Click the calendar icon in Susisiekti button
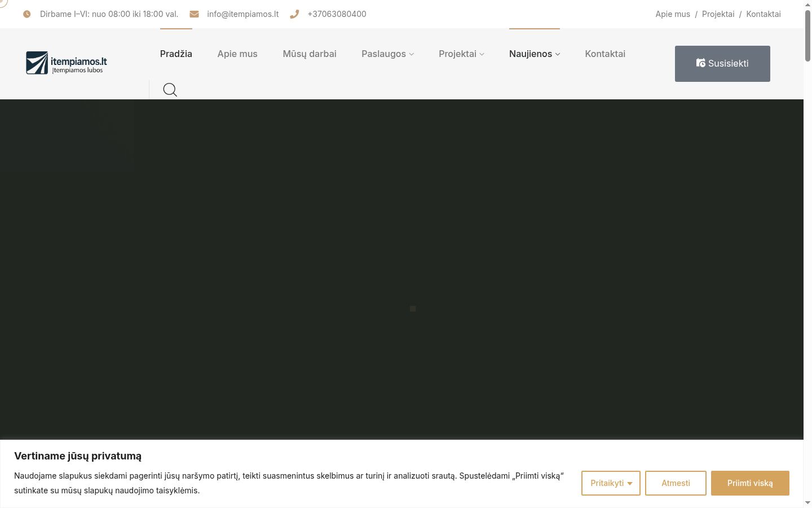 point(701,63)
